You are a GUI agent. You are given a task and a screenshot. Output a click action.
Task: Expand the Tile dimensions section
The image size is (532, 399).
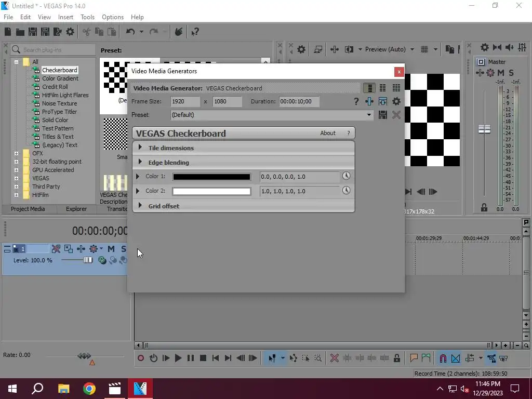(140, 147)
